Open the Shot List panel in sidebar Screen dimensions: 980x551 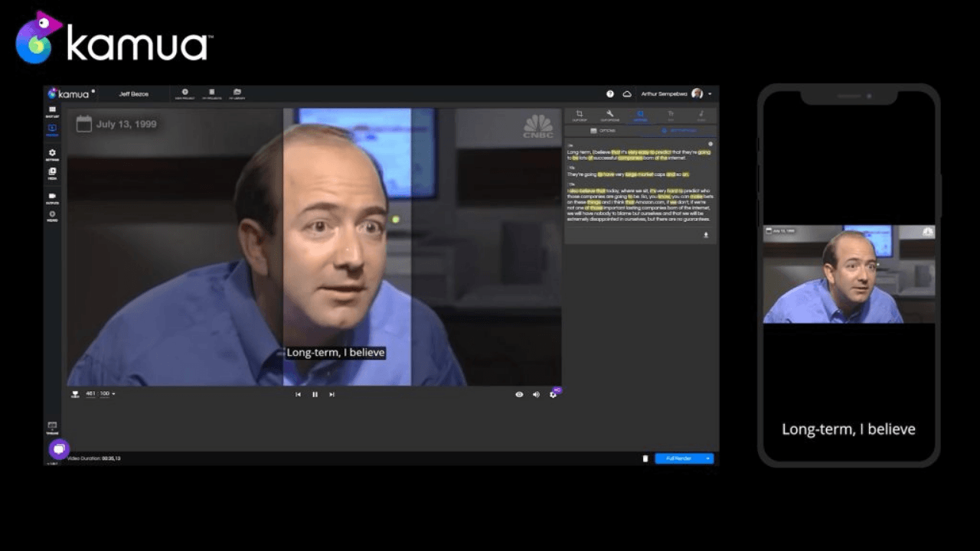tap(52, 112)
